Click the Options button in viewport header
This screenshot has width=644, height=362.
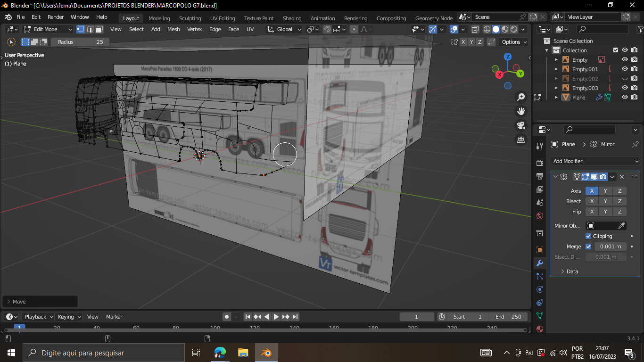tap(514, 42)
